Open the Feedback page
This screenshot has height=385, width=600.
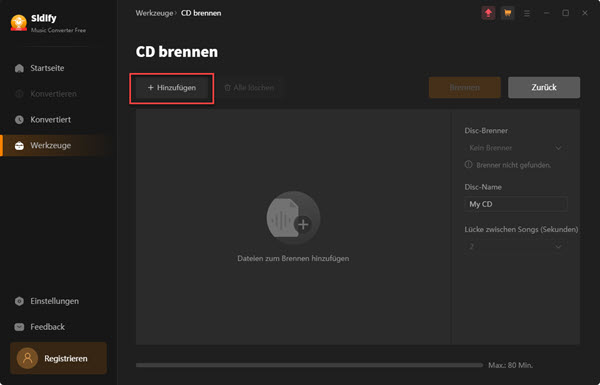tap(39, 327)
